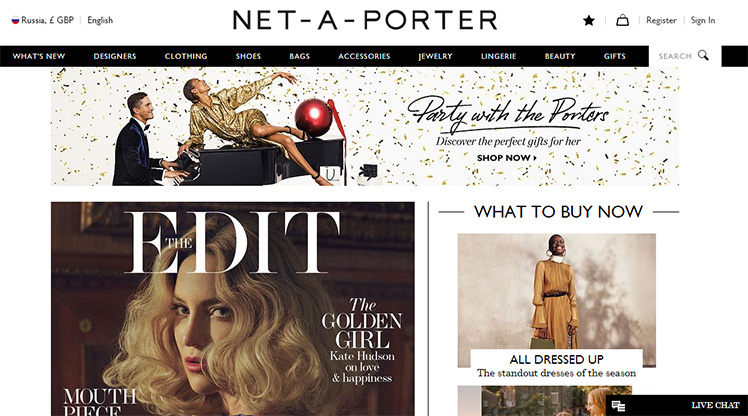
Task: Click Shop Now in party banner
Action: (507, 158)
